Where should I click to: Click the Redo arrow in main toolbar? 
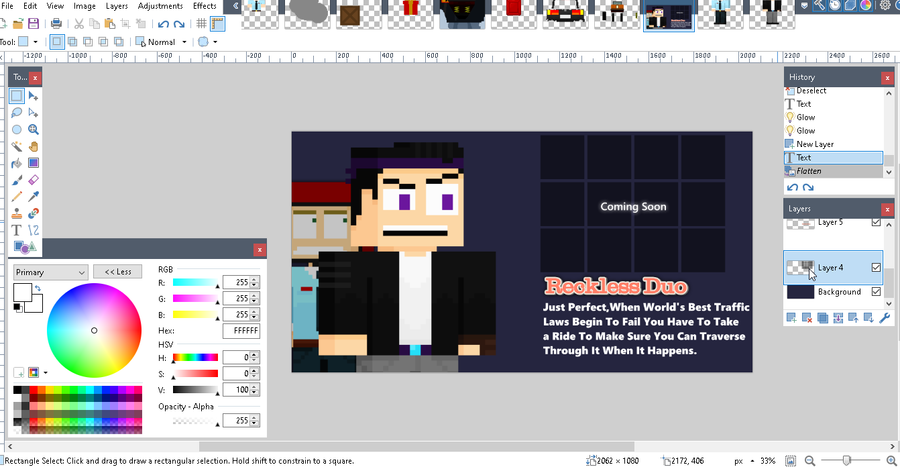[179, 24]
